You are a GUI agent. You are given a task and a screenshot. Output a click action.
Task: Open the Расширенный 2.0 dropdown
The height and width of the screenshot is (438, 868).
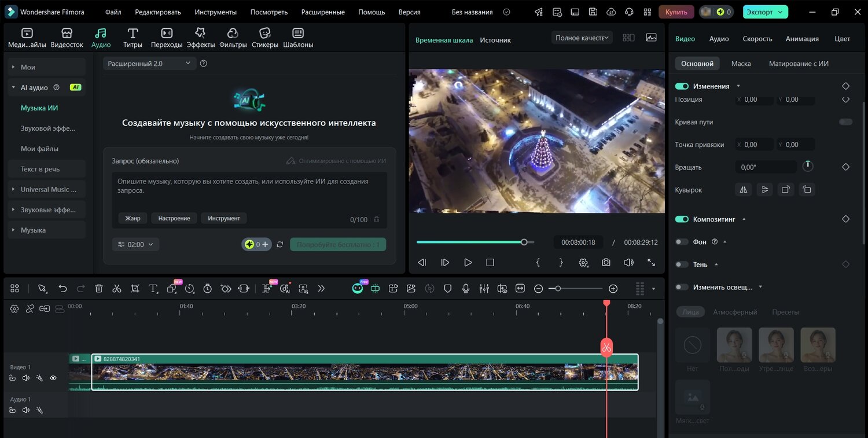pyautogui.click(x=150, y=64)
